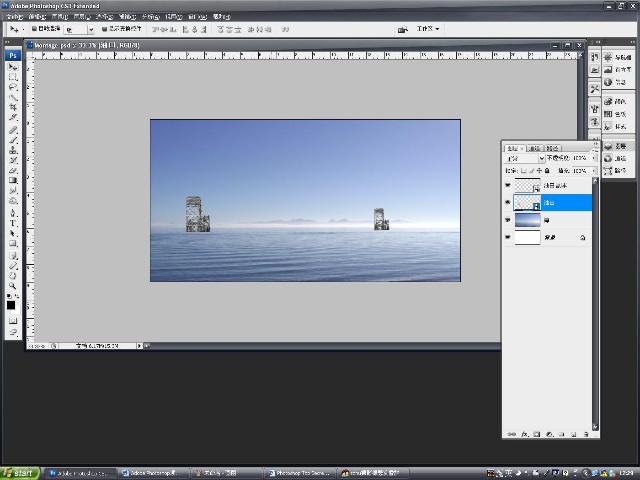Select the Lasso tool
The image size is (640, 480).
click(13, 87)
